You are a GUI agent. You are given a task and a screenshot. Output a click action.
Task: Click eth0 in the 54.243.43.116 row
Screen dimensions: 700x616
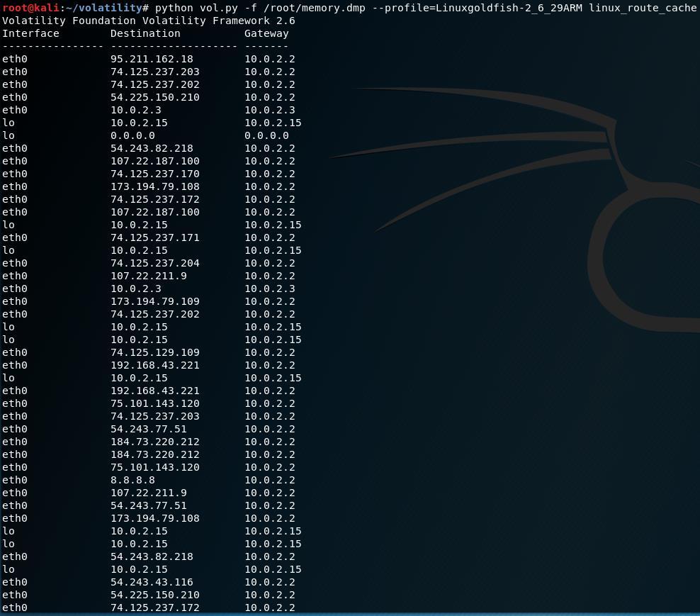coord(15,582)
